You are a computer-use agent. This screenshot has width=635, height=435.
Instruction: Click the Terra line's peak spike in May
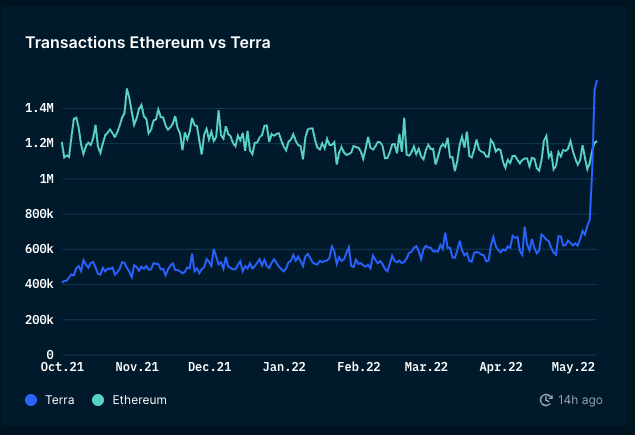(597, 81)
